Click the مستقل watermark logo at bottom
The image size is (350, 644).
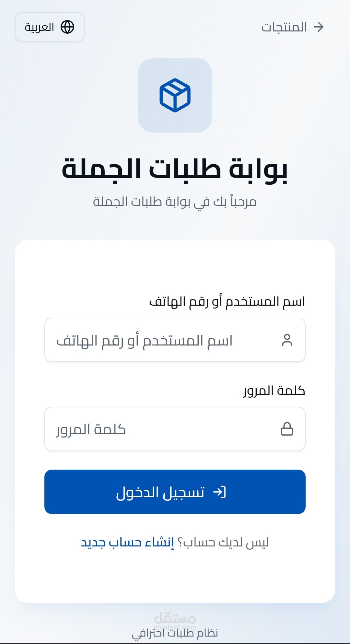click(175, 618)
